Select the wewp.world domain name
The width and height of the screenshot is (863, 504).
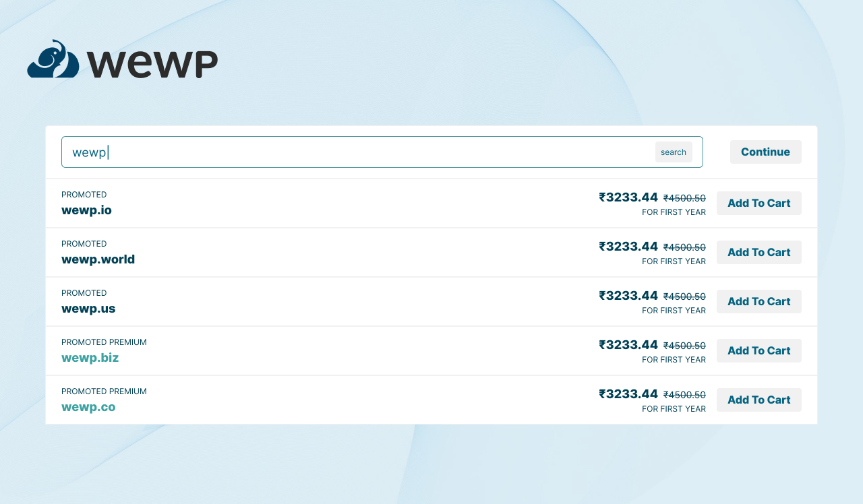(x=98, y=259)
